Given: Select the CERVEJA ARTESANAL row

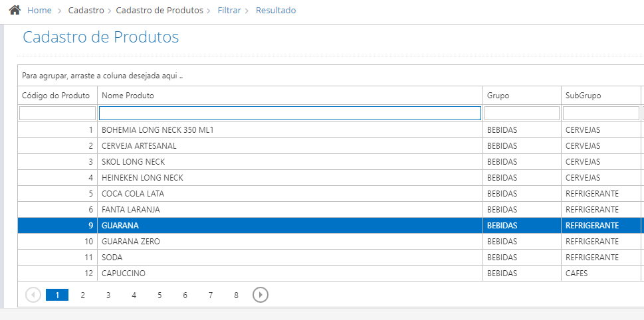Looking at the screenshot, I should point(330,146).
